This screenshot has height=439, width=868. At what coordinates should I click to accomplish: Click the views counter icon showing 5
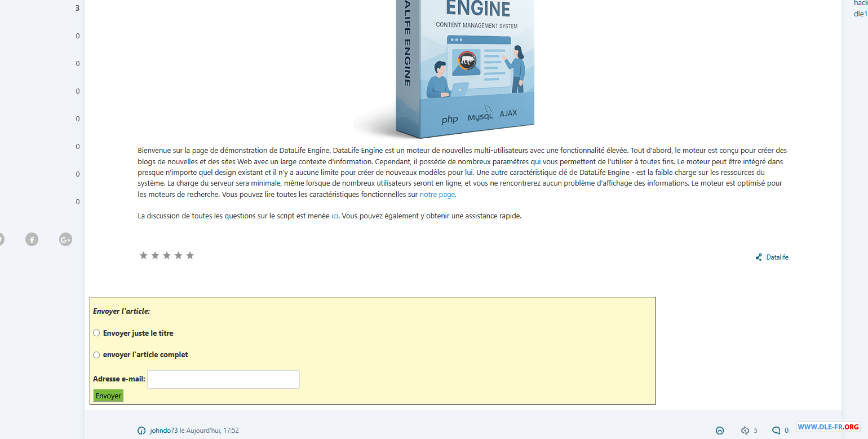coord(745,431)
